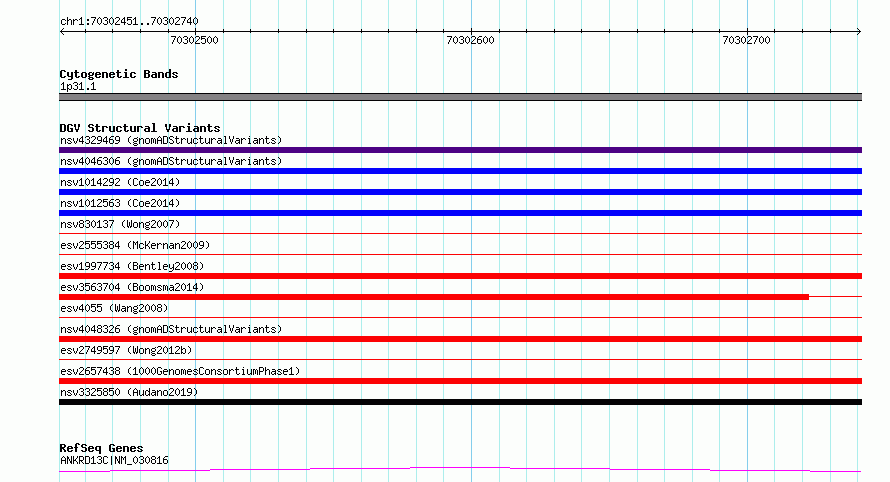Click the blue bar under nsv4046306

(460, 171)
